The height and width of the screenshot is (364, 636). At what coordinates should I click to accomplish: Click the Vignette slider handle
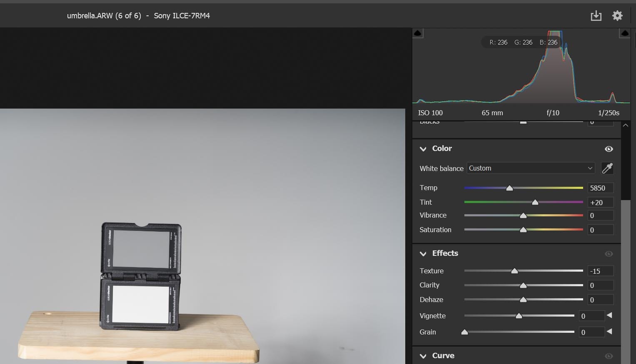[519, 316]
